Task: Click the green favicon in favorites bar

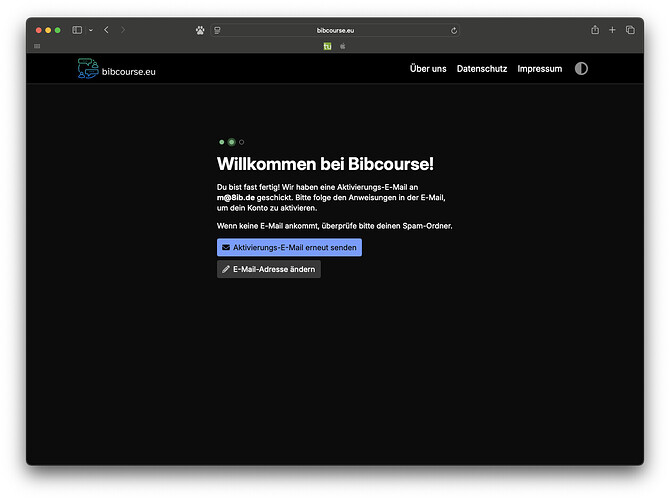Action: [x=327, y=46]
